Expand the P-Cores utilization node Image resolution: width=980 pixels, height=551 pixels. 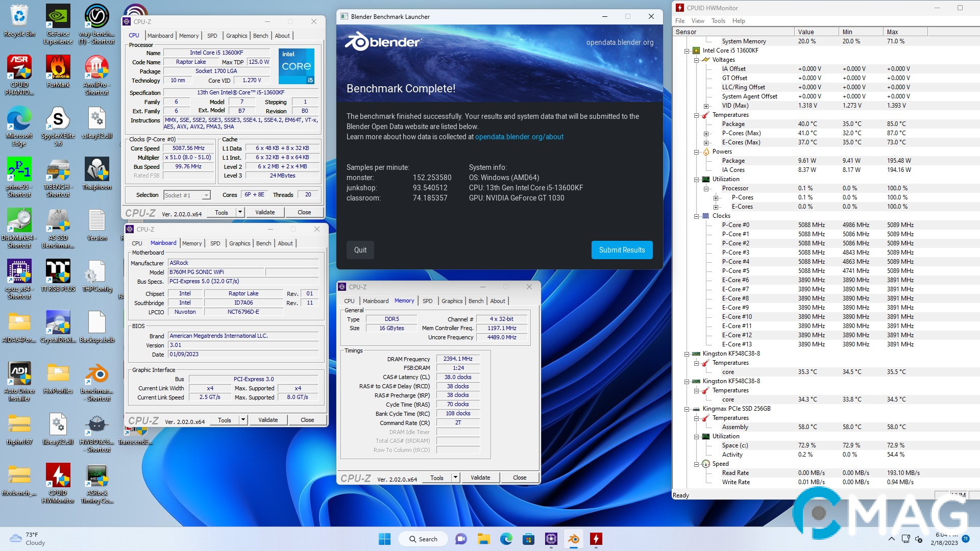[716, 198]
